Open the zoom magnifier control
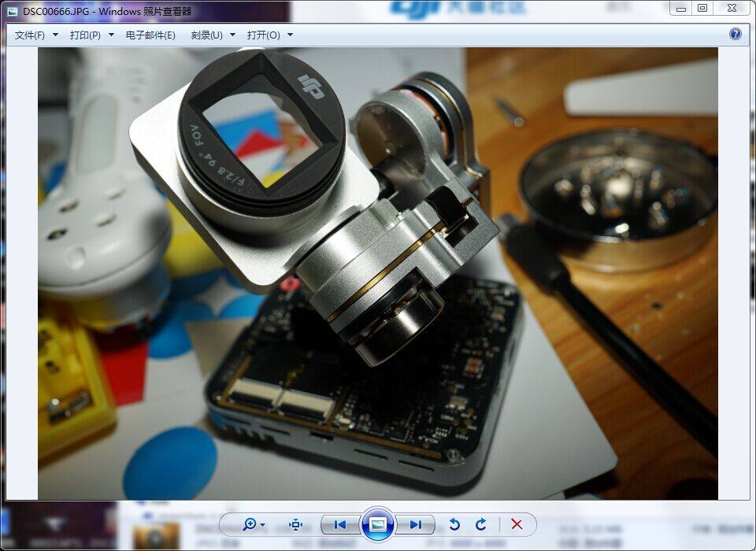Viewport: 756px width, 551px height. tap(250, 524)
